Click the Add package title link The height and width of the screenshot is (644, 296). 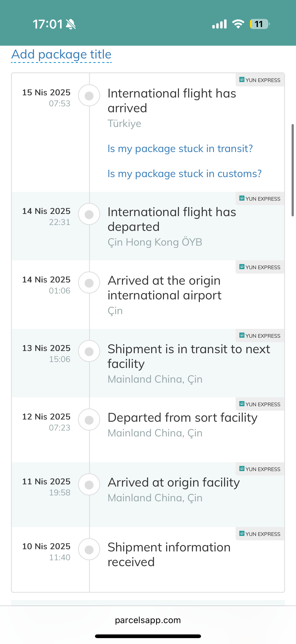tap(61, 55)
